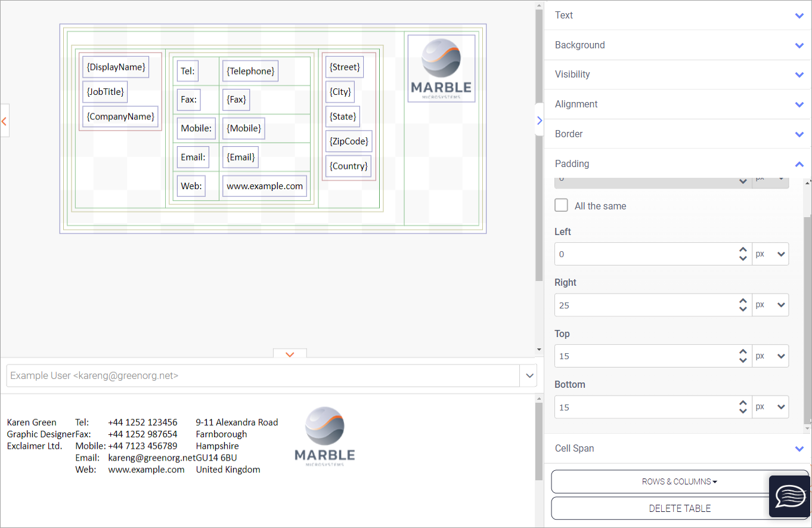Viewport: 812px width, 528px height.
Task: Select the Marble logo image in the editor
Action: (x=441, y=69)
